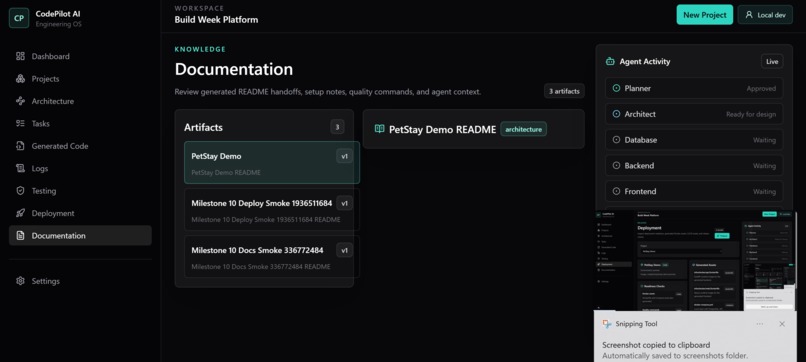Image resolution: width=806 pixels, height=362 pixels.
Task: Open the Backend agent row
Action: [x=694, y=166]
